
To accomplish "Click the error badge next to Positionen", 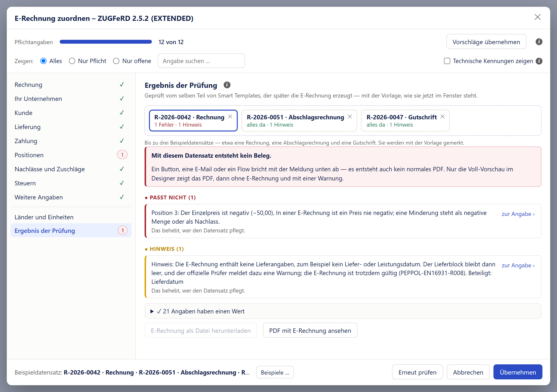I will pyautogui.click(x=122, y=155).
